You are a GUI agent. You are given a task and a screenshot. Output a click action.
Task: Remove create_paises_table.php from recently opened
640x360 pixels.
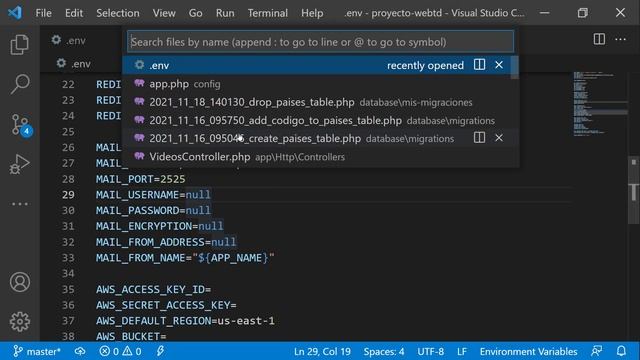point(499,138)
